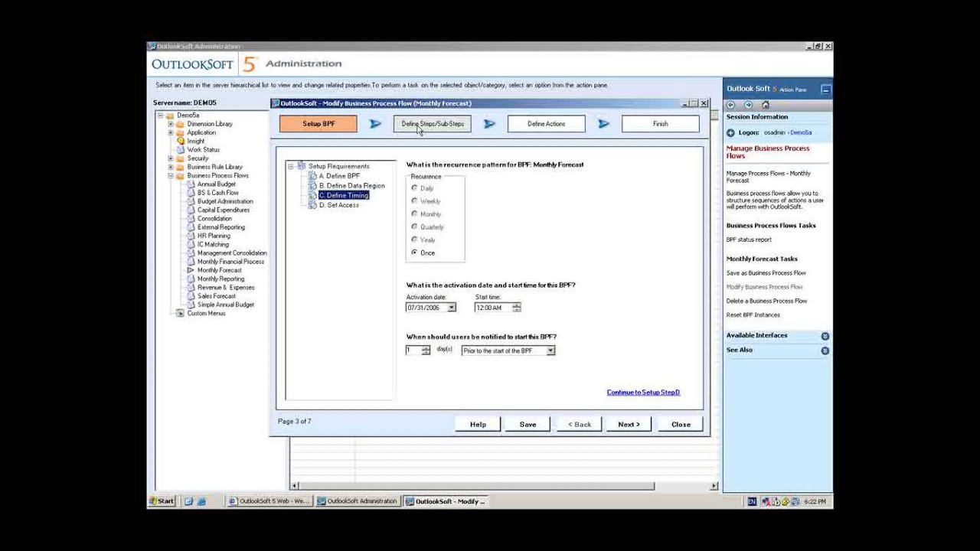Click the Work Status icon in server tree

[181, 150]
